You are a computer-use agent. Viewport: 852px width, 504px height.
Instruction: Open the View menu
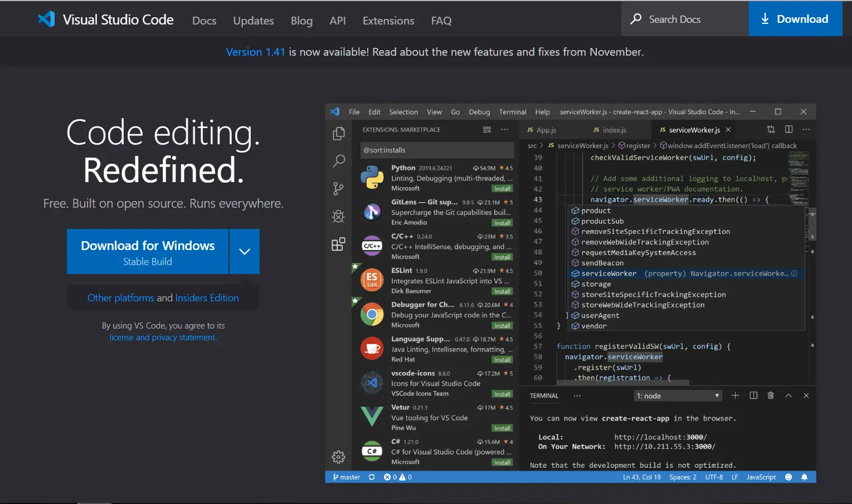[x=435, y=112]
